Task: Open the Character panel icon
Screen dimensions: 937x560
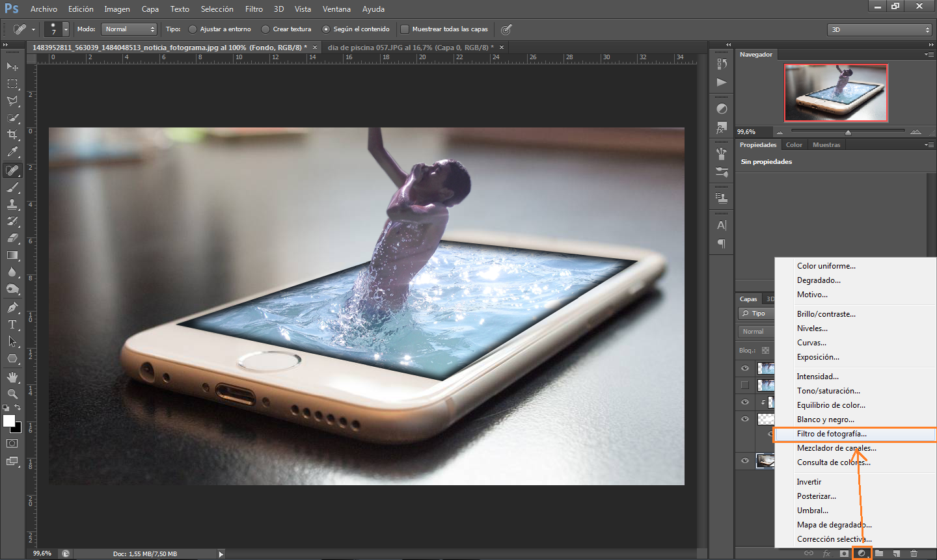Action: click(722, 225)
